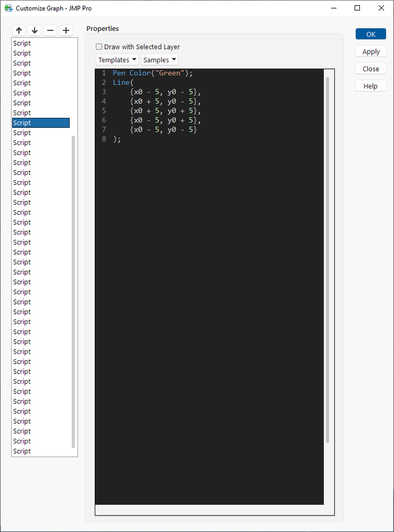Minimize the Customize Graph window

pyautogui.click(x=334, y=8)
